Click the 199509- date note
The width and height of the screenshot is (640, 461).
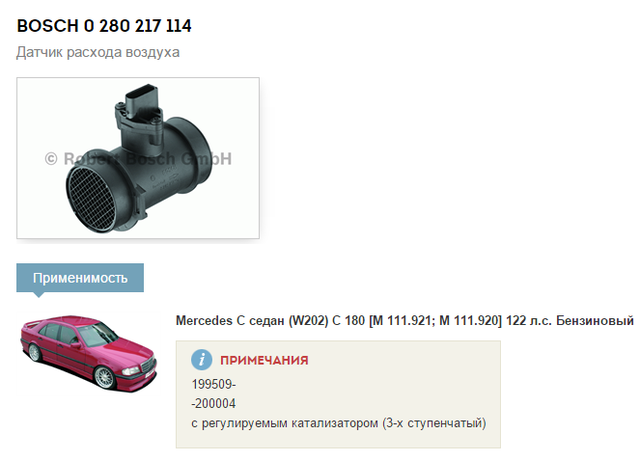coord(214,384)
